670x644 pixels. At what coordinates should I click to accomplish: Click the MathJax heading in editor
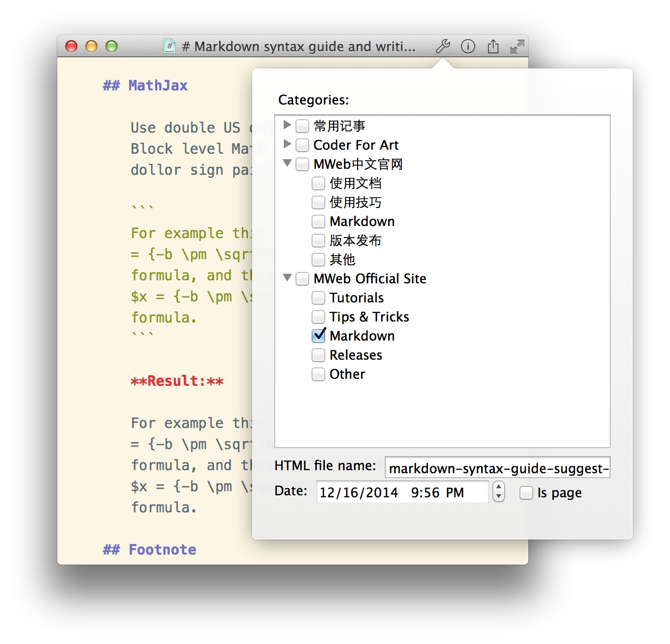click(x=157, y=85)
